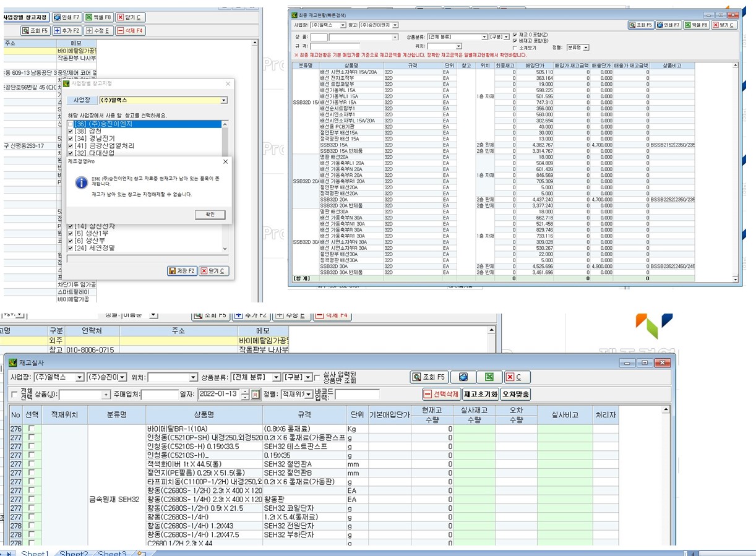The image size is (756, 556).
Task: Toggle the 소계보기 checkbox
Action: coord(515,48)
